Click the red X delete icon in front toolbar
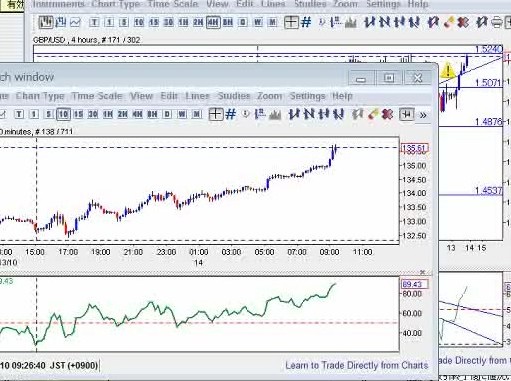Image resolution: width=511 pixels, height=381 pixels. 387,115
